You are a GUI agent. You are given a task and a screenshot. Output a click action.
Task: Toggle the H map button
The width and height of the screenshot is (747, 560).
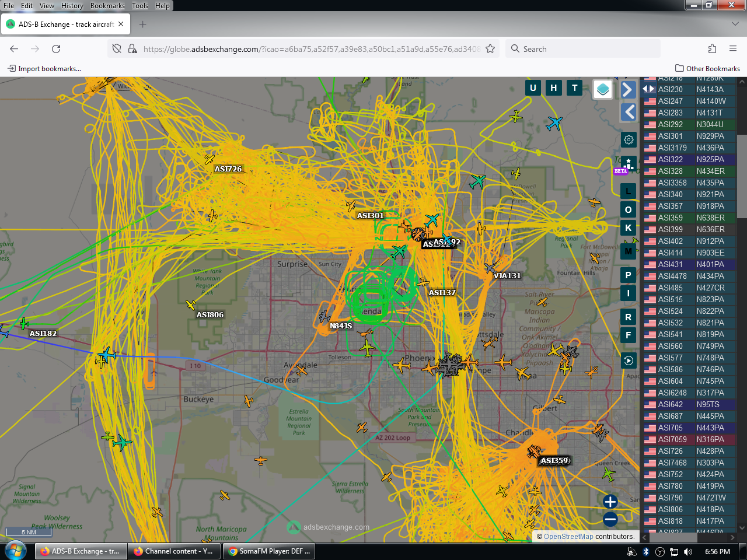point(554,88)
